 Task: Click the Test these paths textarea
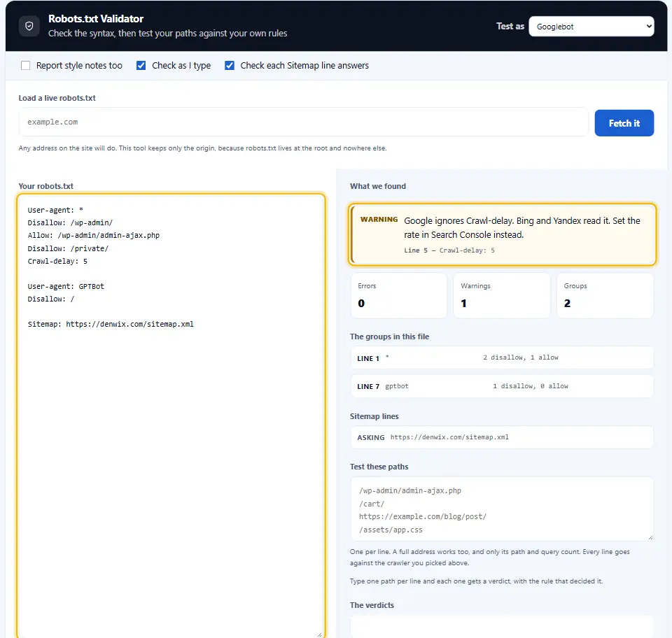(x=502, y=509)
